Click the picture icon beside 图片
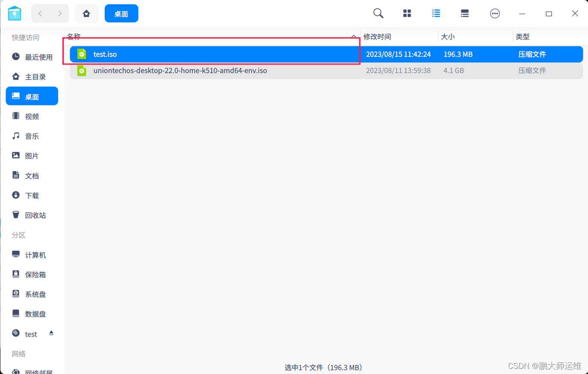 [16, 155]
